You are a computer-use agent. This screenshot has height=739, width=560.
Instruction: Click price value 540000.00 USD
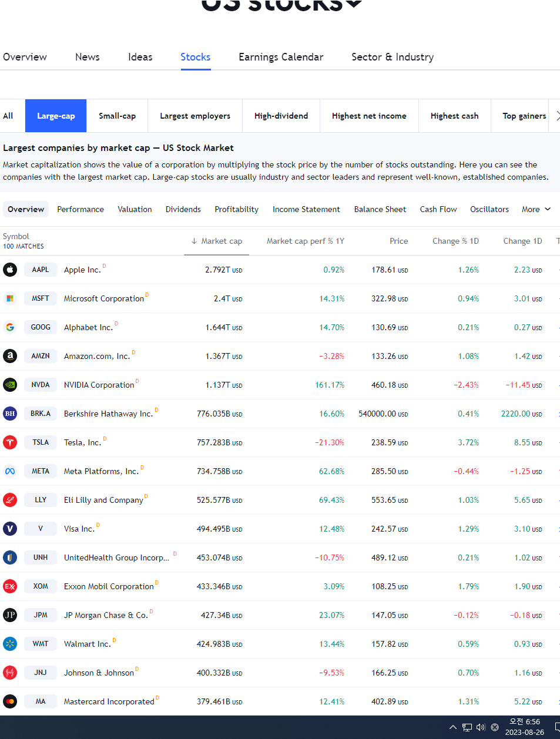[x=383, y=414]
